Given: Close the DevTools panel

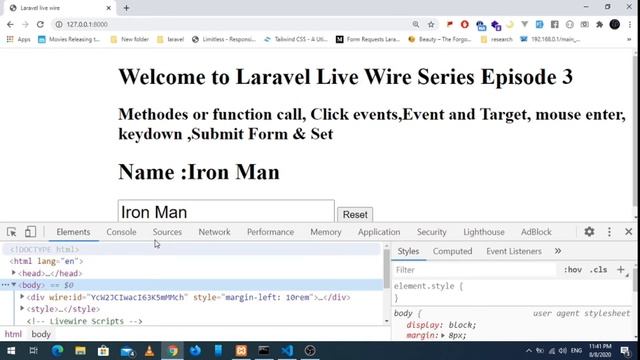Looking at the screenshot, I should click(x=629, y=232).
